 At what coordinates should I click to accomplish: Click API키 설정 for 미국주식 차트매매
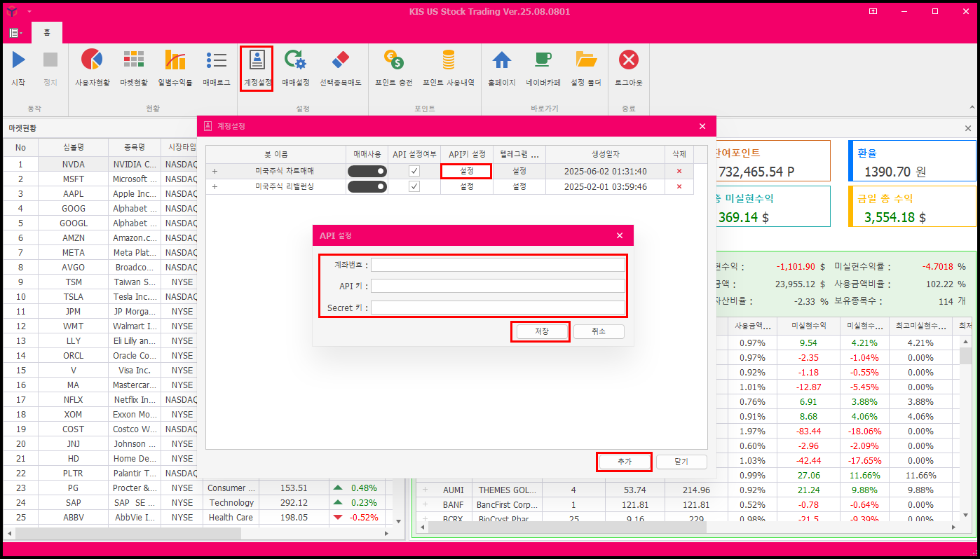pos(466,171)
